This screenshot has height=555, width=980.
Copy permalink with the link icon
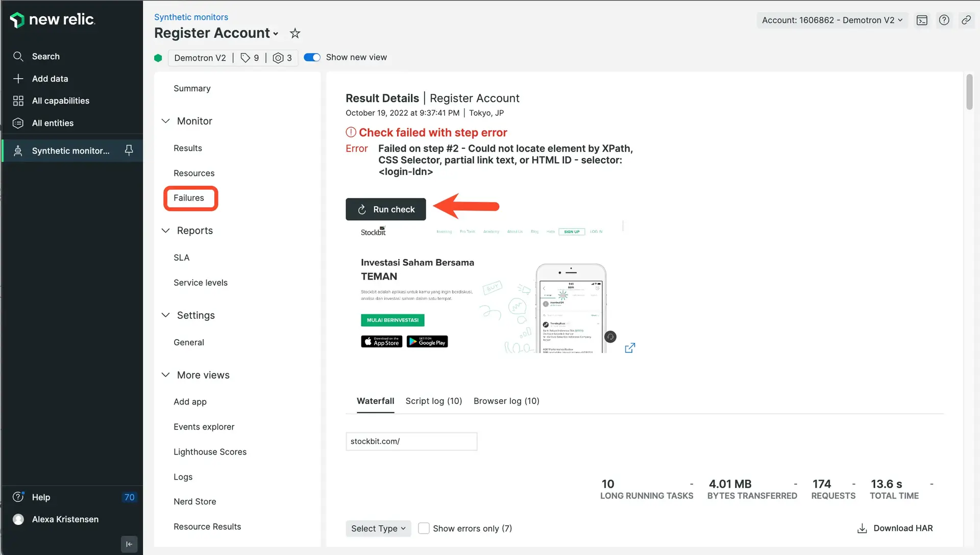pyautogui.click(x=966, y=20)
